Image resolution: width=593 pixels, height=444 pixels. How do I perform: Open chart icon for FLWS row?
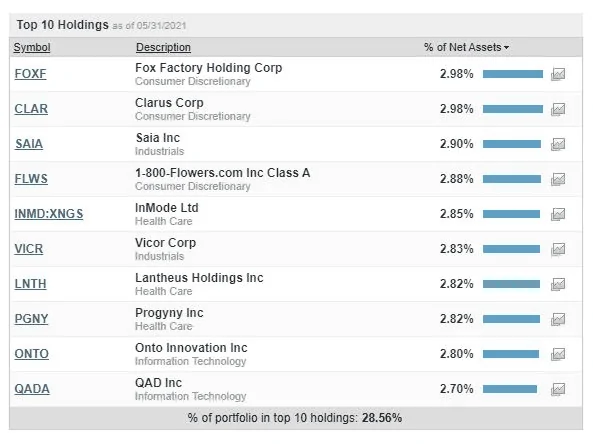pos(558,179)
